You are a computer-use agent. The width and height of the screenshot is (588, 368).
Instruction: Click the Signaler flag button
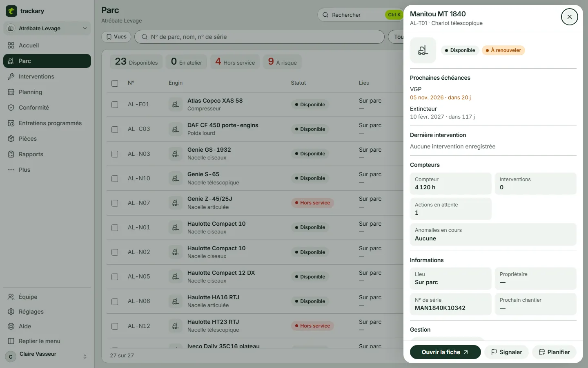tap(506, 352)
